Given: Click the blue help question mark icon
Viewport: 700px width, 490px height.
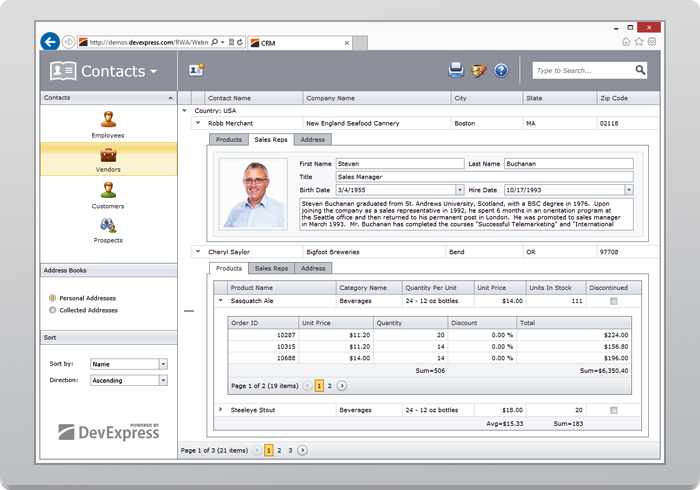Looking at the screenshot, I should [501, 70].
